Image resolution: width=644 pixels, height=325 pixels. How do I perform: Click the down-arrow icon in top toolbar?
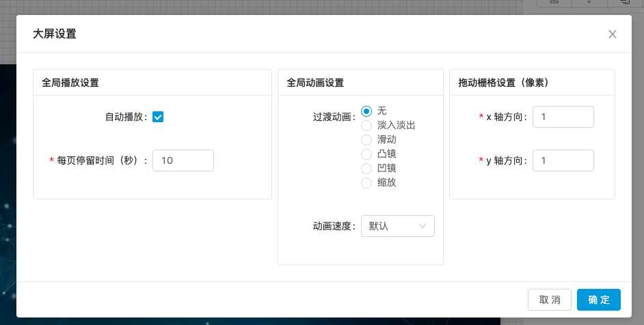click(589, 3)
